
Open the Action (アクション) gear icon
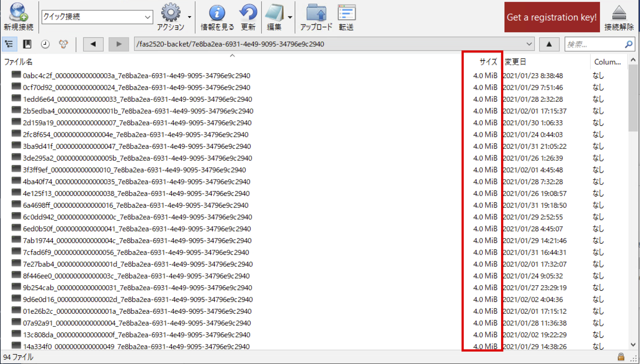(x=171, y=12)
